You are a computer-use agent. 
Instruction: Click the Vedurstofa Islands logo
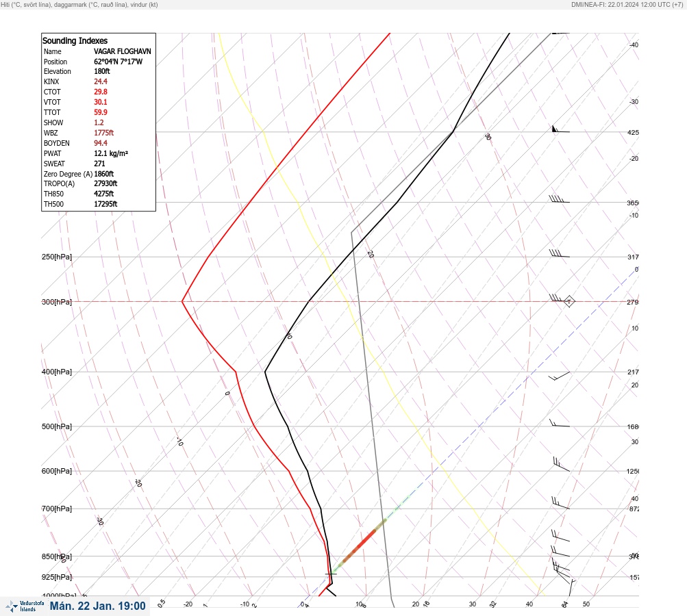pos(25,606)
